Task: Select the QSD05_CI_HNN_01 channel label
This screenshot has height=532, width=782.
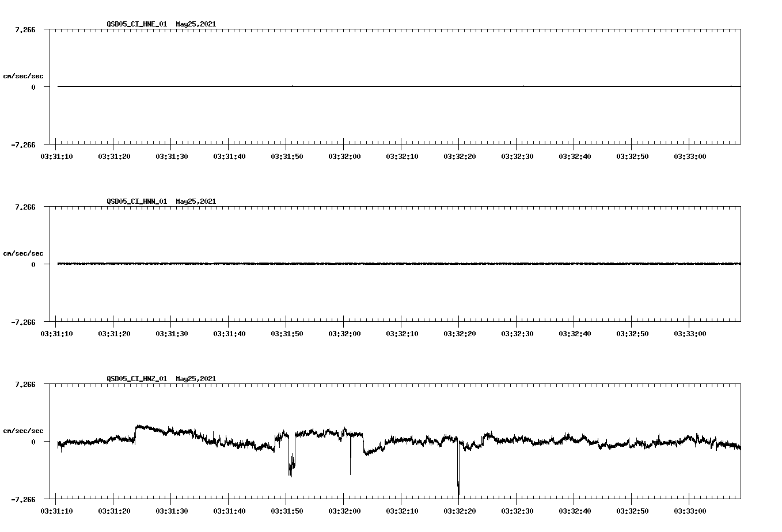Action: click(138, 202)
